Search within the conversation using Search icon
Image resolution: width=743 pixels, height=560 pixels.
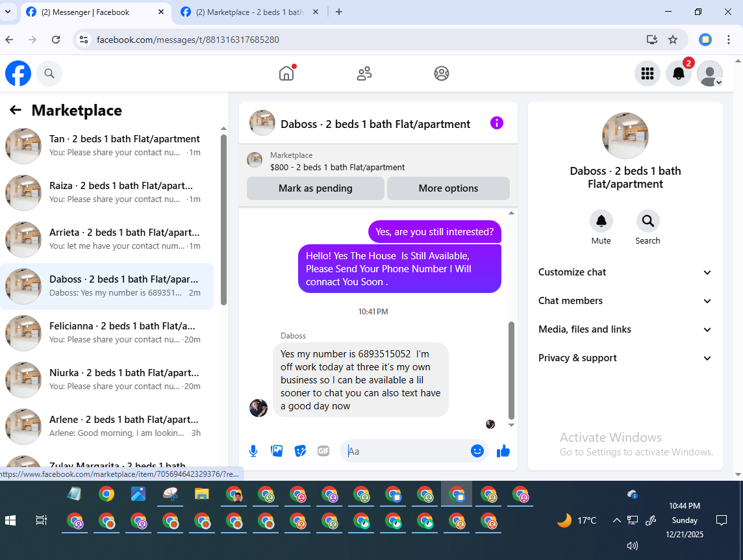click(x=648, y=221)
